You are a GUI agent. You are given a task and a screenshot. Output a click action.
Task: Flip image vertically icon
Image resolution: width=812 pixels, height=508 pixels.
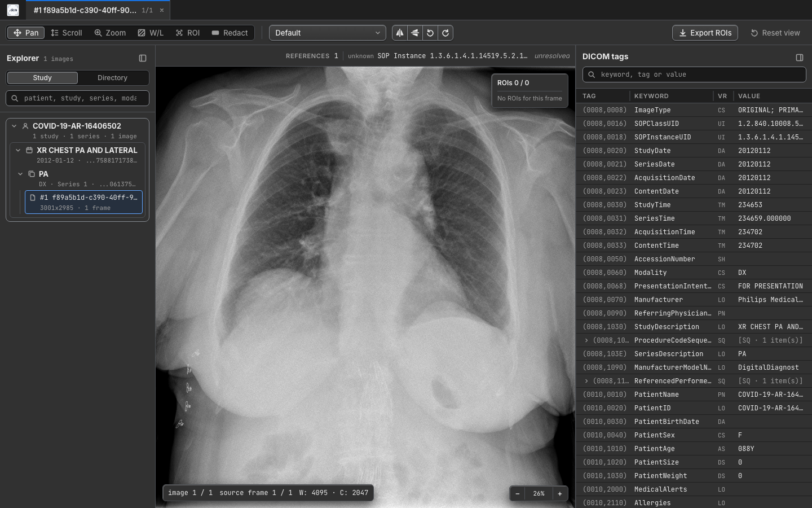(x=415, y=33)
